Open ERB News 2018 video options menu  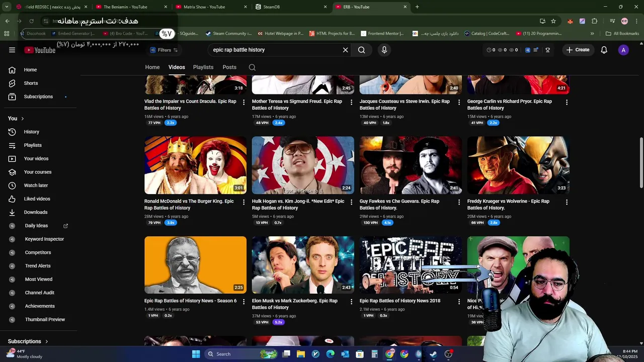point(459,302)
